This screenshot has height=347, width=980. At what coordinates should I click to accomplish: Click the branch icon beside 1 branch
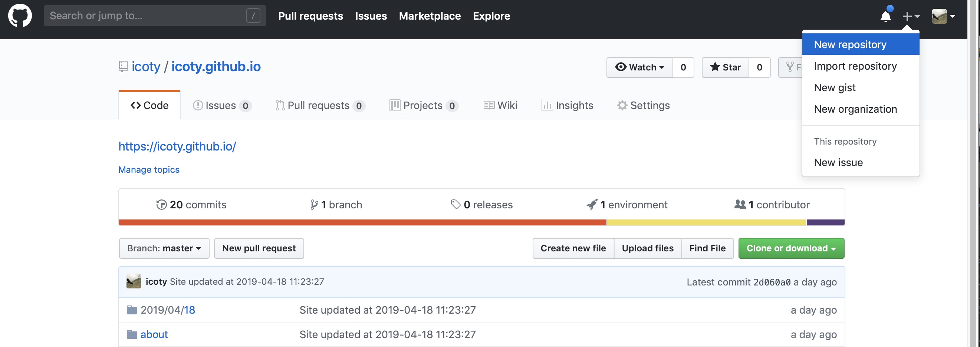point(314,205)
